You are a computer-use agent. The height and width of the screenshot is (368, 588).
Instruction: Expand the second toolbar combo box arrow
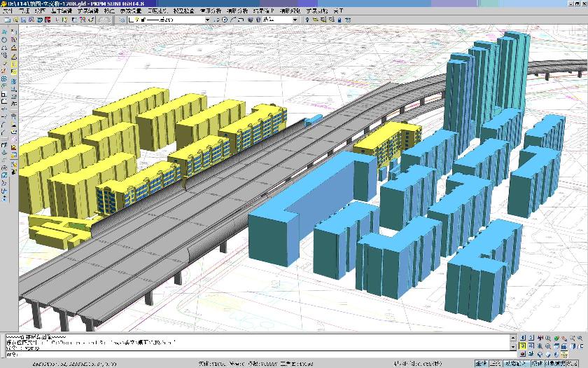tap(295, 20)
